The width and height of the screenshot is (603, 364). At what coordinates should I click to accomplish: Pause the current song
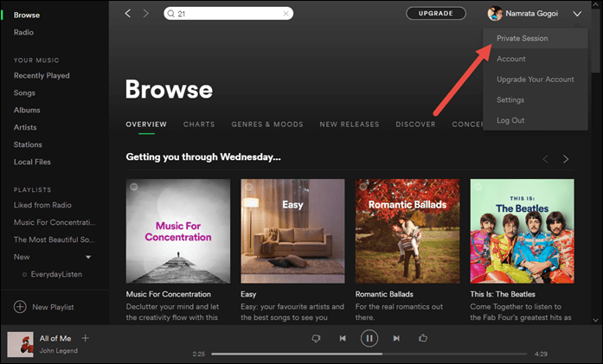point(369,338)
